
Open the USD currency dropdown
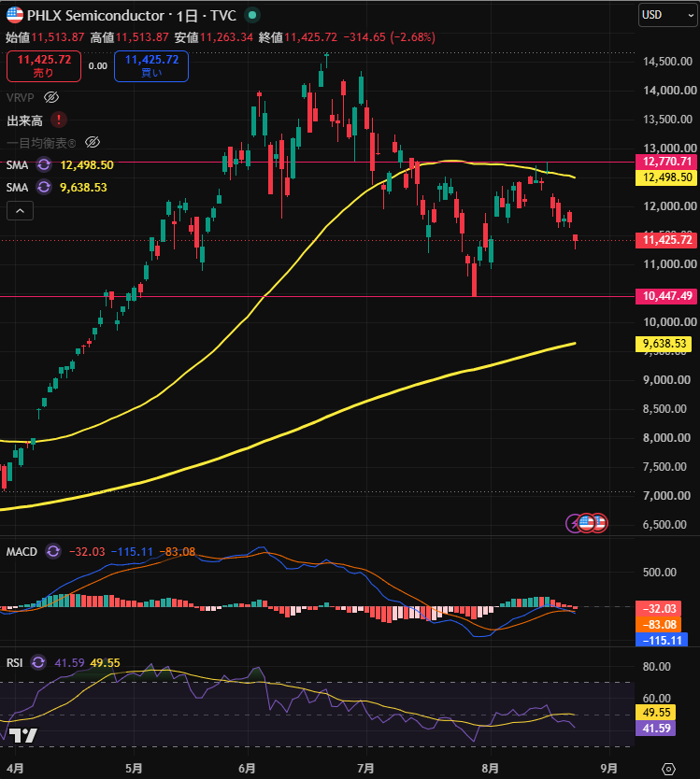pos(667,15)
